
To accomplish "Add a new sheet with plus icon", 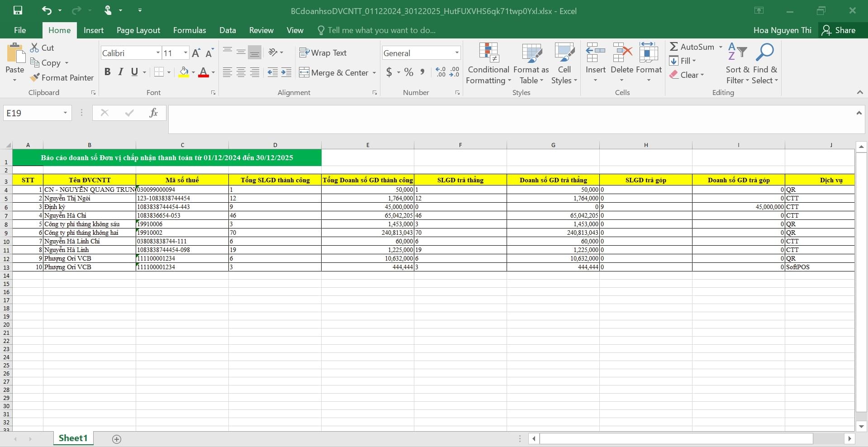I will [117, 439].
